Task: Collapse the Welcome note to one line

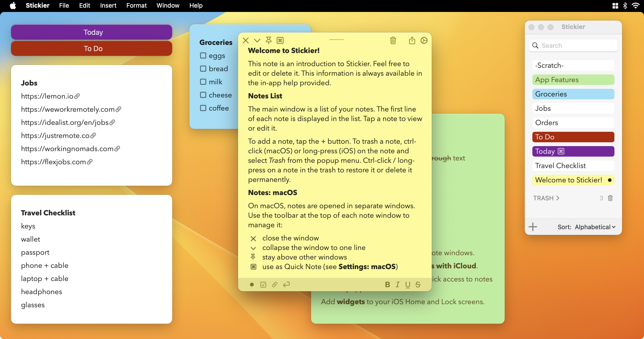Action: coord(257,40)
